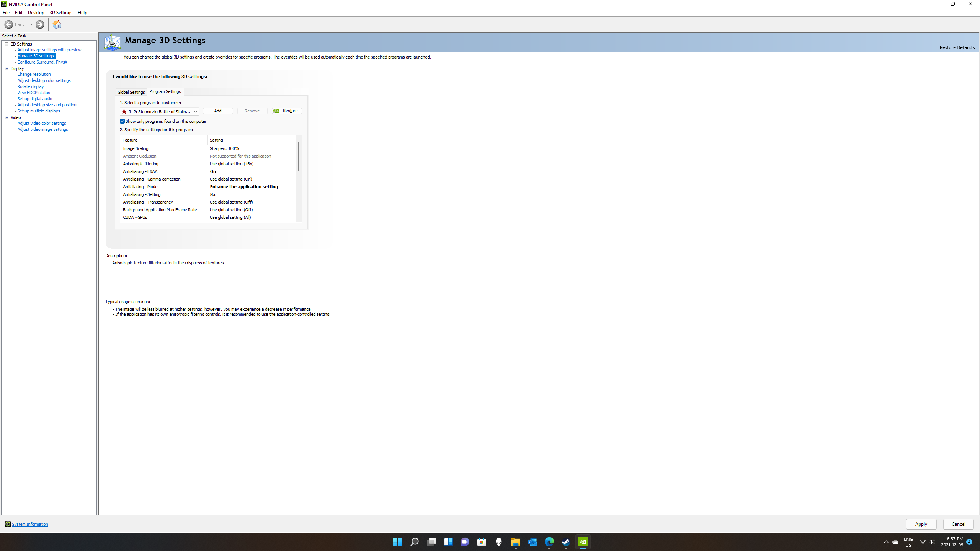Viewport: 980px width, 551px height.
Task: Open Microsoft Edge in the taskbar
Action: point(549,542)
